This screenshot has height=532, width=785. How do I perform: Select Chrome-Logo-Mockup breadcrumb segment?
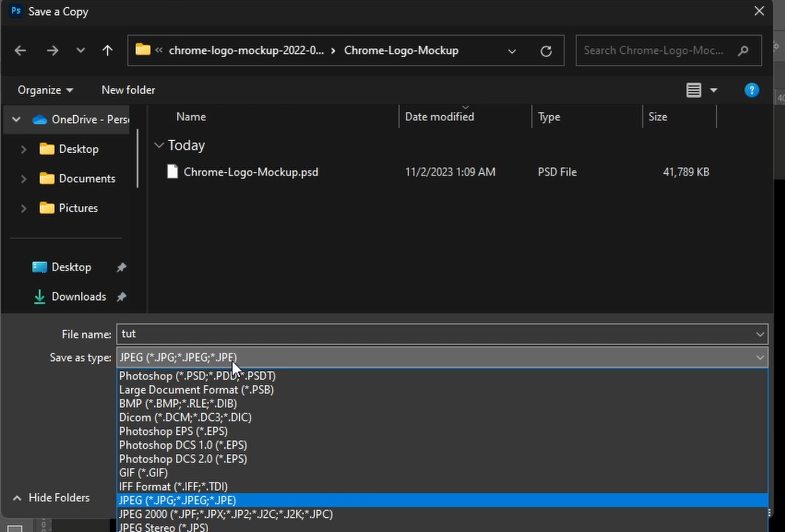[x=401, y=51]
